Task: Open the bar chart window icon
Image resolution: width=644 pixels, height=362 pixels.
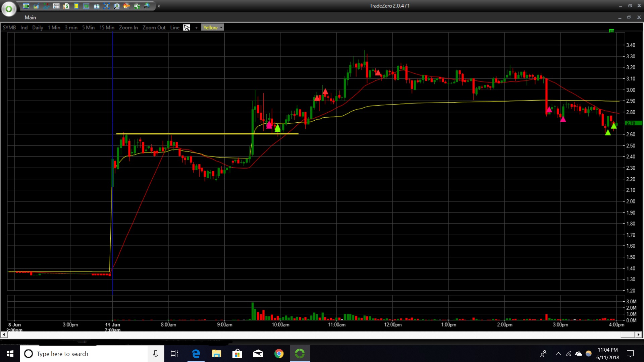Action: (36, 6)
